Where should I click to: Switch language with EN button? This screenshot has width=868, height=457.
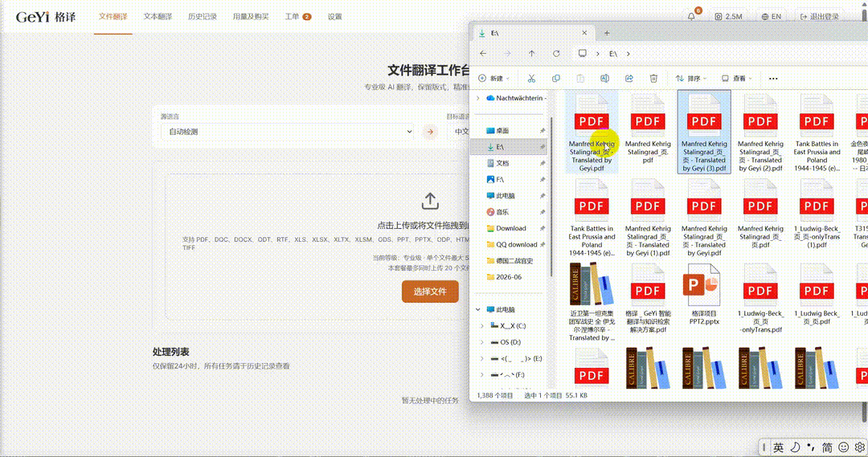pyautogui.click(x=771, y=17)
